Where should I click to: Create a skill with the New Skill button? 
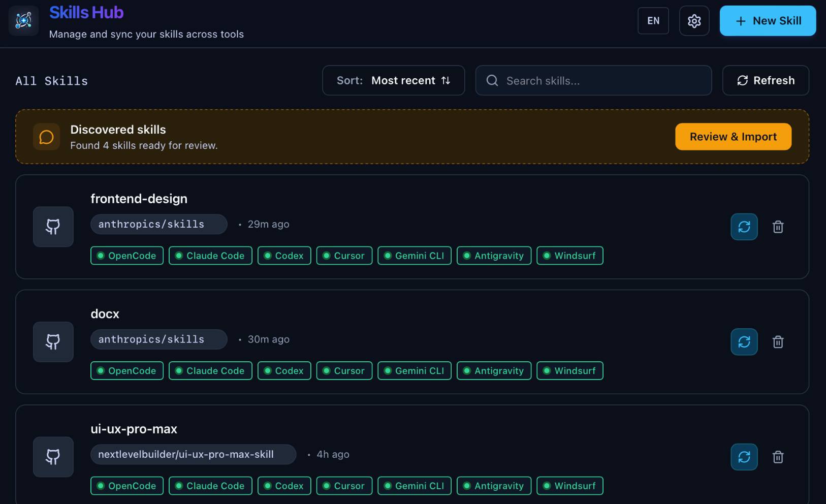coord(768,21)
